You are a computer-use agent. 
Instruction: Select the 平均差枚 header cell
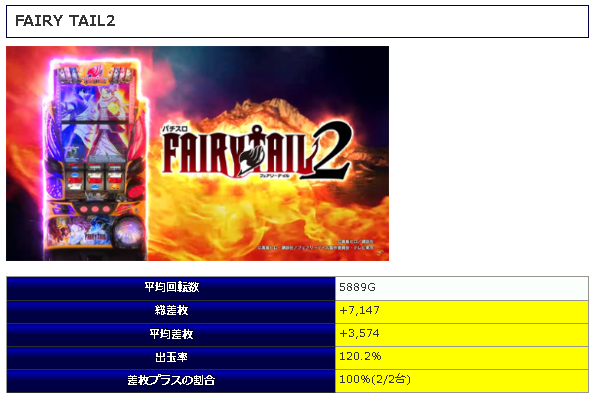pyautogui.click(x=171, y=335)
